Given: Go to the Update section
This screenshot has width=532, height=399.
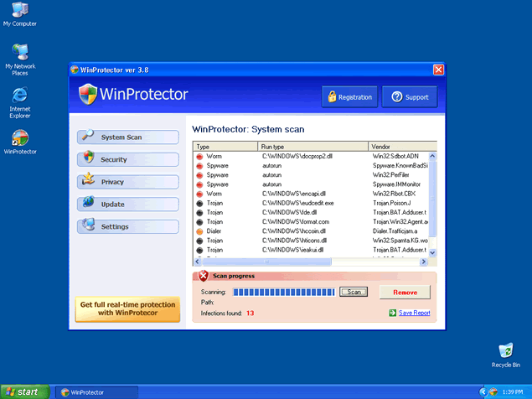Looking at the screenshot, I should [x=128, y=204].
